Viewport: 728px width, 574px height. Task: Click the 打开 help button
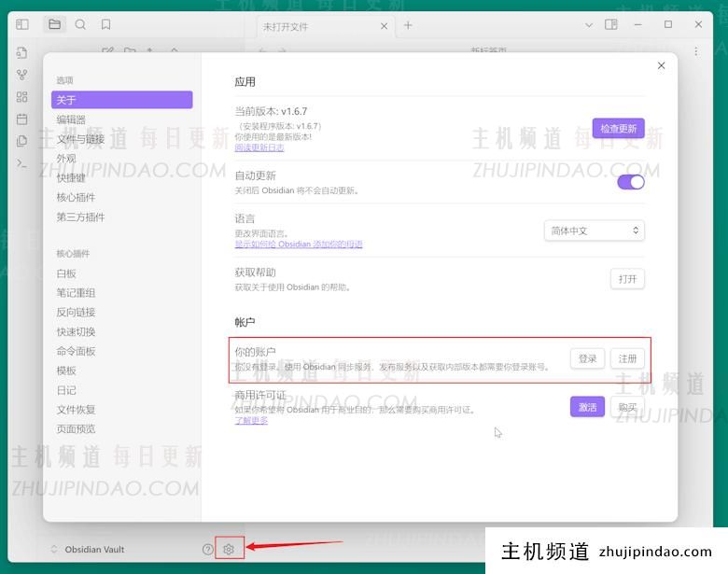(627, 279)
